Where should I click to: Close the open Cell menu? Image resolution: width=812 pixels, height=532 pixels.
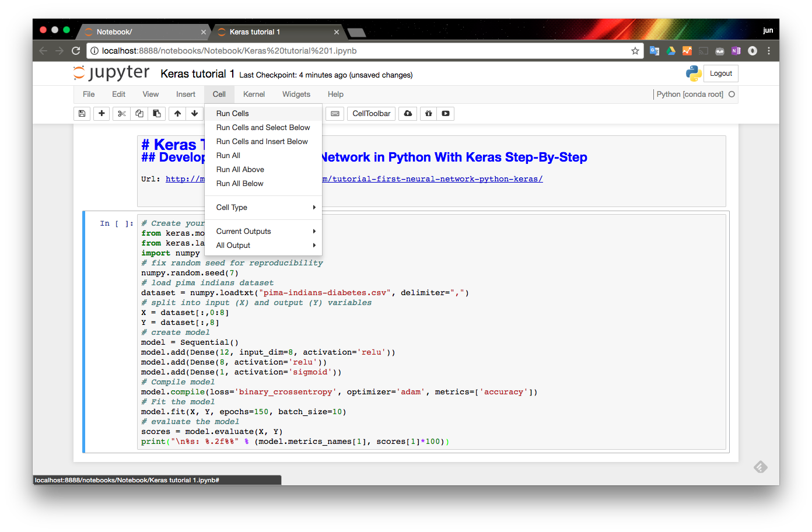coord(219,94)
